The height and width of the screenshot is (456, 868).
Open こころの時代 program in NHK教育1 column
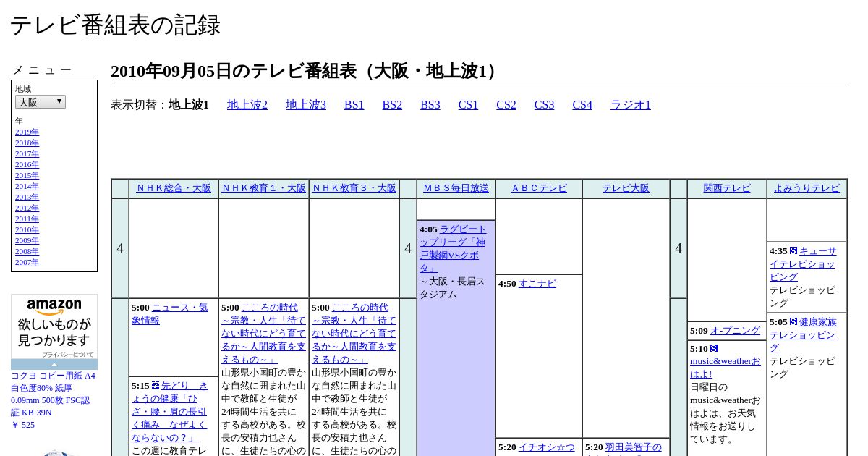264,334
